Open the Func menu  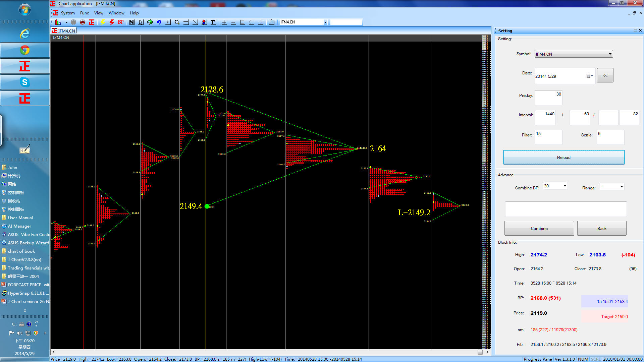tap(85, 13)
